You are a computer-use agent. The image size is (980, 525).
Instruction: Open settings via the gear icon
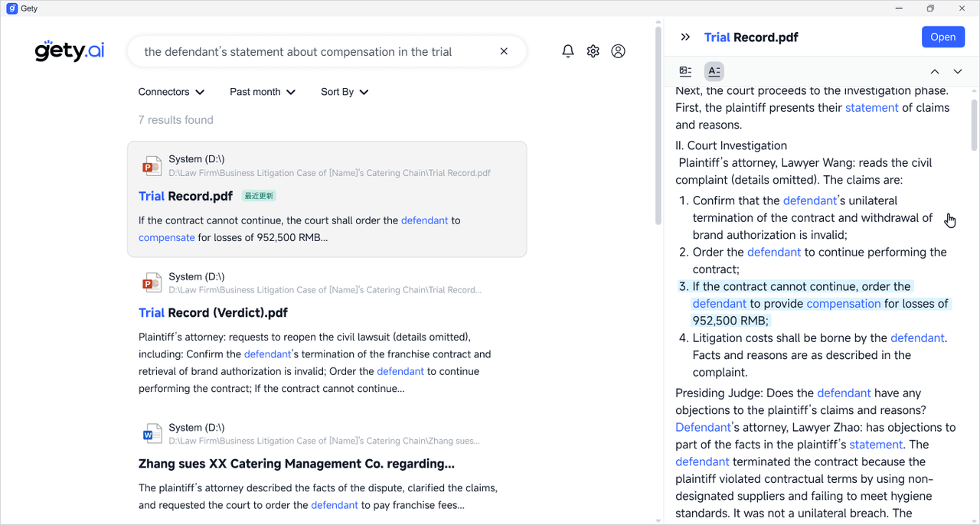click(x=593, y=51)
